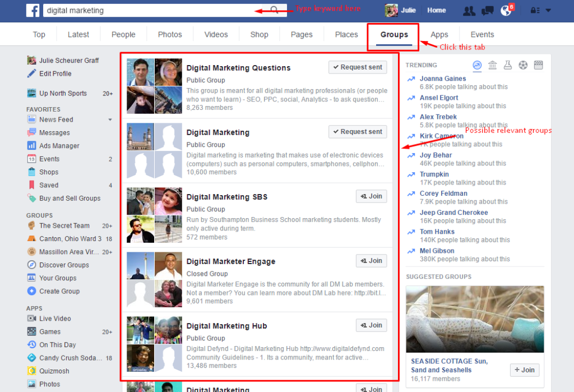574x392 pixels.
Task: Open the privacy shortcuts lock icon
Action: tap(535, 11)
